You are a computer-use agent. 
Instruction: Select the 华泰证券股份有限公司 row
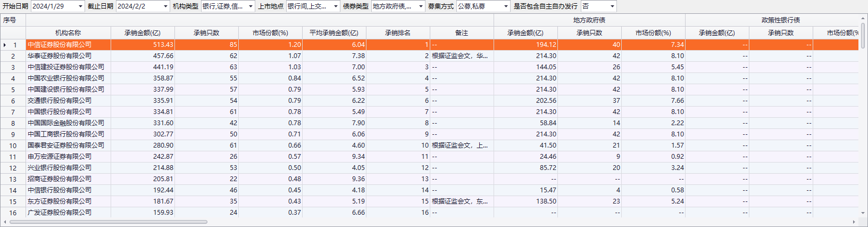tap(67, 56)
